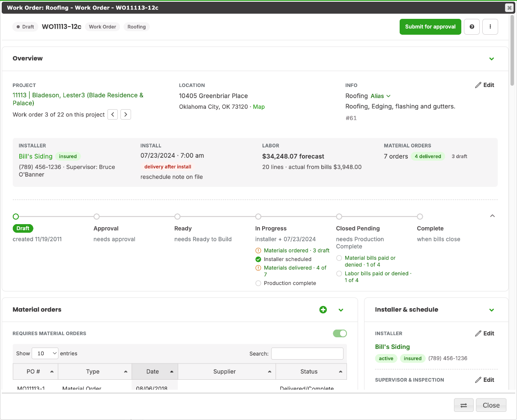Click the WO11113-12c order number heading
Viewport: 517px width, 420px height.
click(62, 27)
